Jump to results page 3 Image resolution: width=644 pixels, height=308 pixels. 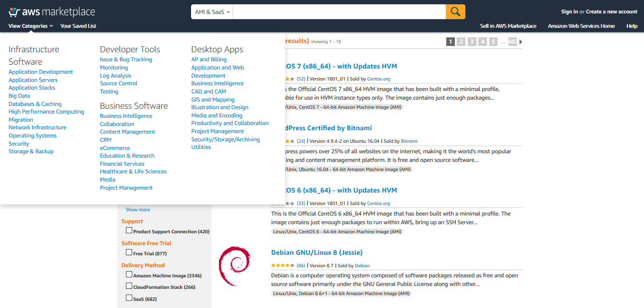pyautogui.click(x=472, y=42)
